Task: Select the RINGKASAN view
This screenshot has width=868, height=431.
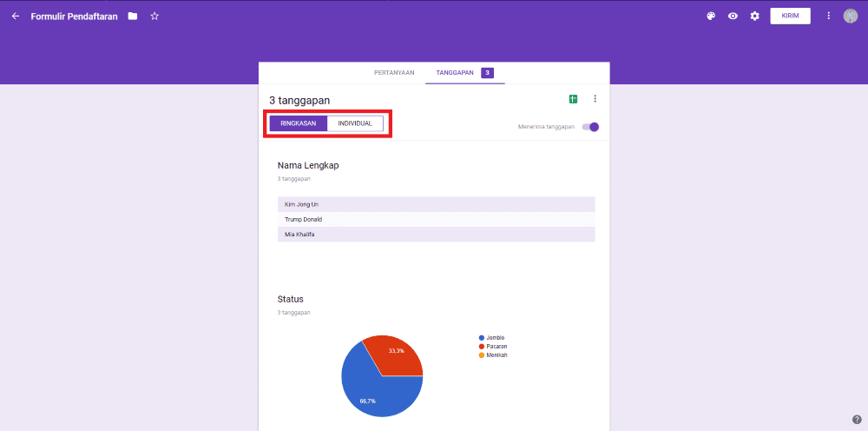Action: [299, 123]
